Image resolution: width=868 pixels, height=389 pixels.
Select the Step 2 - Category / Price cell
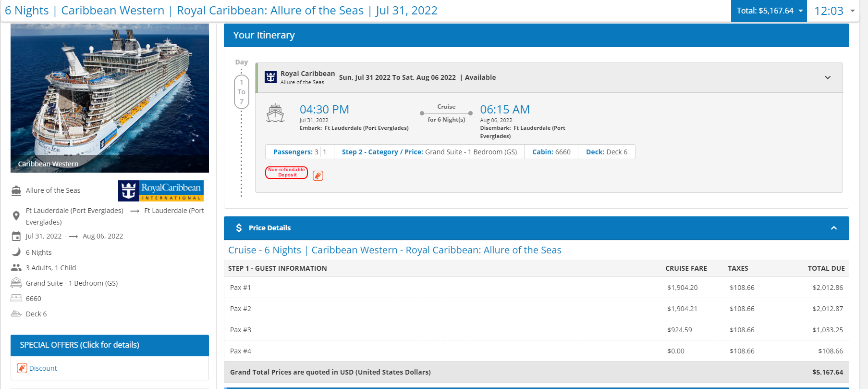click(429, 152)
